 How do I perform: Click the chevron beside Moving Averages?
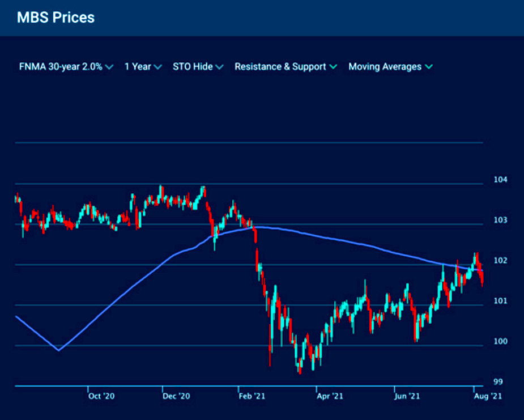tap(429, 67)
